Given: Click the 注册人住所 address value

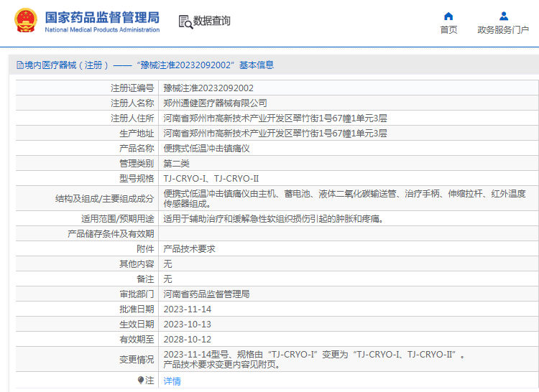Looking at the screenshot, I should tap(275, 118).
